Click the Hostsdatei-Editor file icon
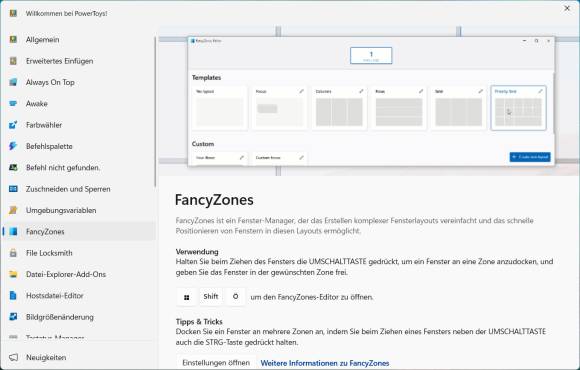The width and height of the screenshot is (580, 370). point(13,296)
